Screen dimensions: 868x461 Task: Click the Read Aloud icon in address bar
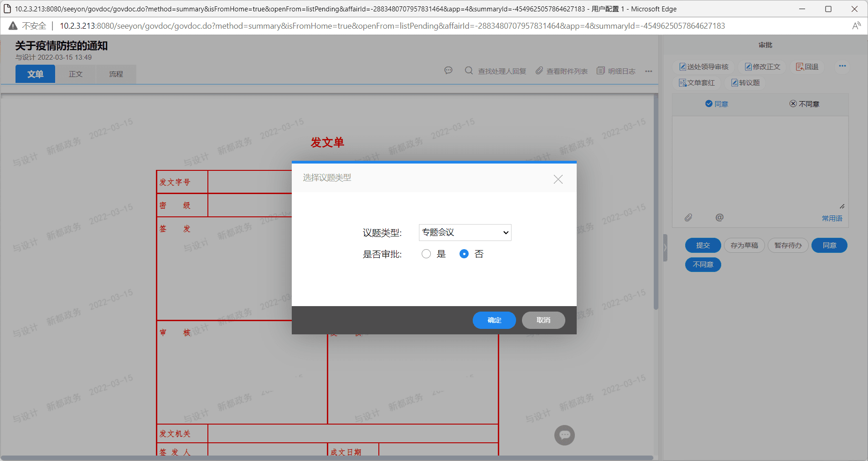(856, 26)
